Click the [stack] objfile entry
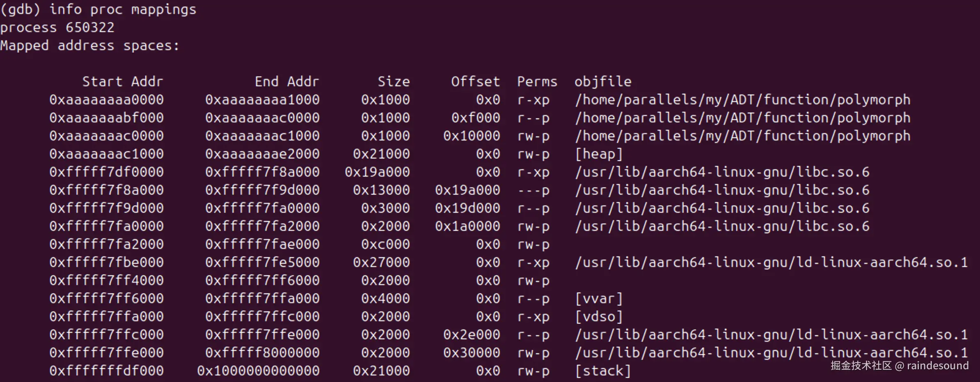980x382 pixels. pyautogui.click(x=603, y=370)
